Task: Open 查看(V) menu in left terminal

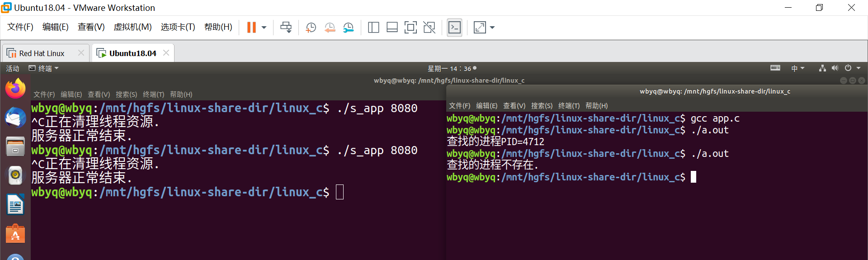Action: (x=99, y=95)
